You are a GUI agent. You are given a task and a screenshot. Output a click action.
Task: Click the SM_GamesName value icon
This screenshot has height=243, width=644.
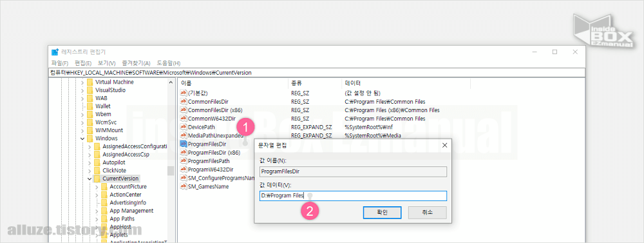tap(184, 186)
